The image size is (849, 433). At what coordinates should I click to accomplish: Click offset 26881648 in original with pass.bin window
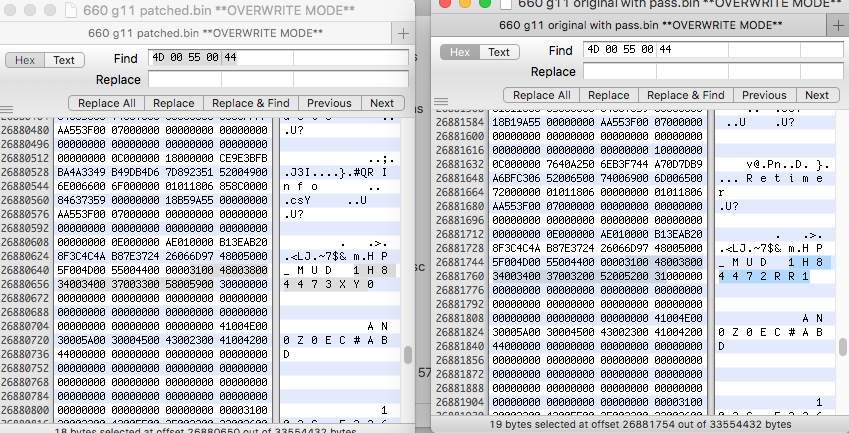point(458,178)
